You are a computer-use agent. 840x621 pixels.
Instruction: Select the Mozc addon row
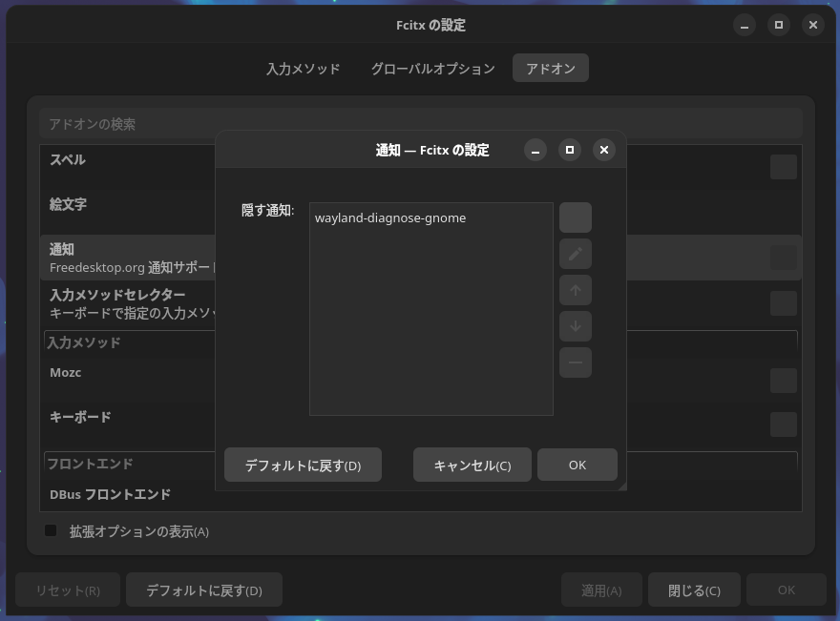(x=421, y=381)
